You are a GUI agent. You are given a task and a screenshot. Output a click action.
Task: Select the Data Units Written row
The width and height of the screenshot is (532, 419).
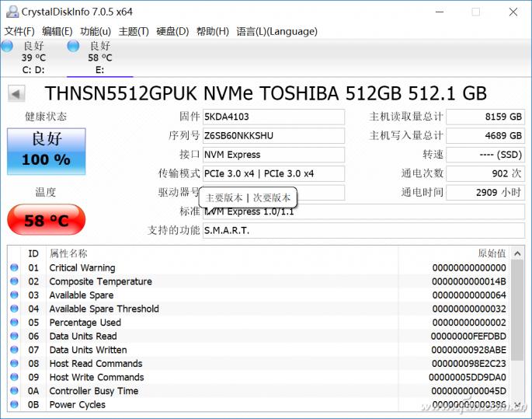[x=259, y=350]
